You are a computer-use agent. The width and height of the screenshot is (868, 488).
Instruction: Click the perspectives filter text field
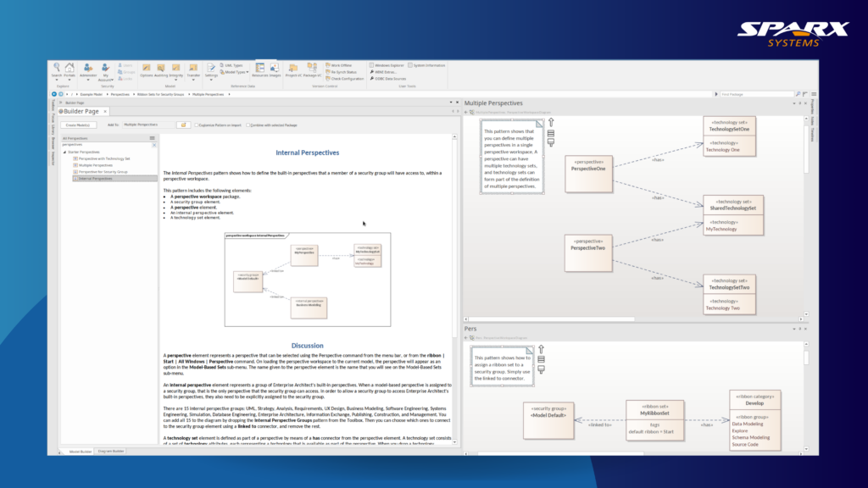pos(106,145)
